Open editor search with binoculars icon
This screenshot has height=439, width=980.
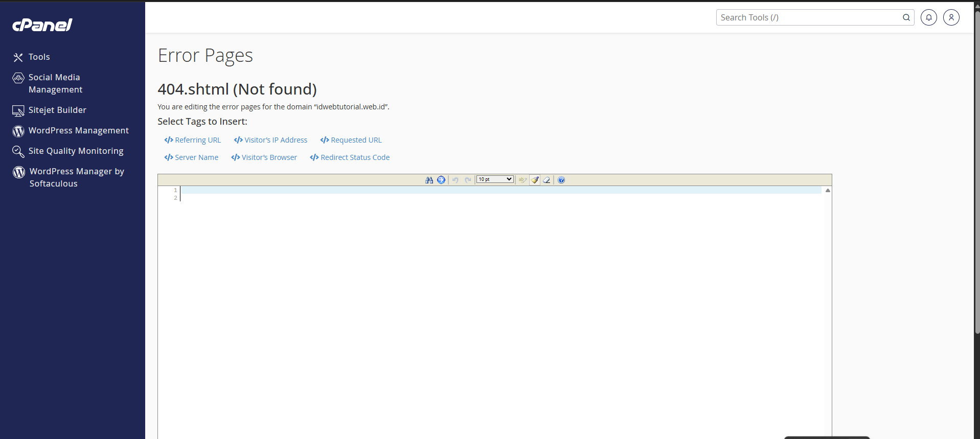pyautogui.click(x=429, y=180)
